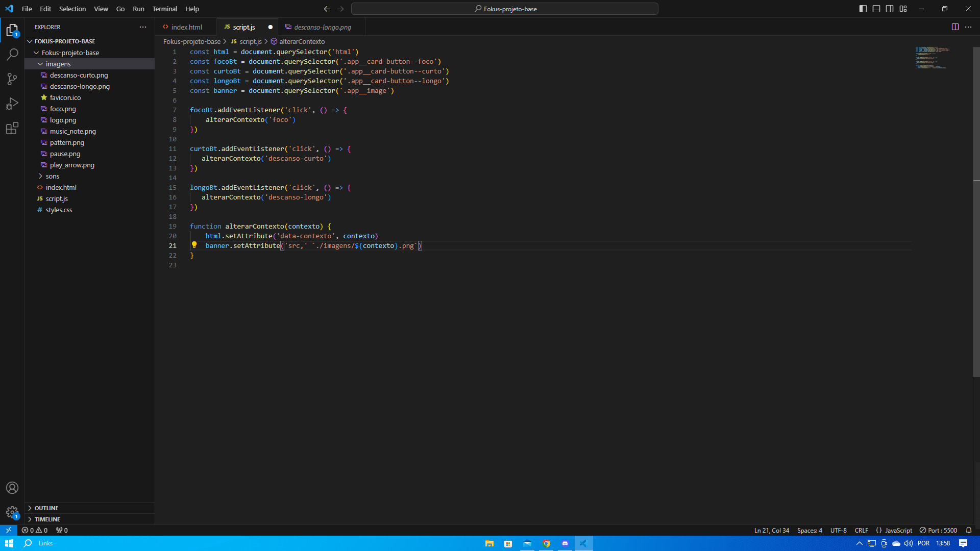
Task: Open File Explorer from taskbar
Action: tap(489, 543)
